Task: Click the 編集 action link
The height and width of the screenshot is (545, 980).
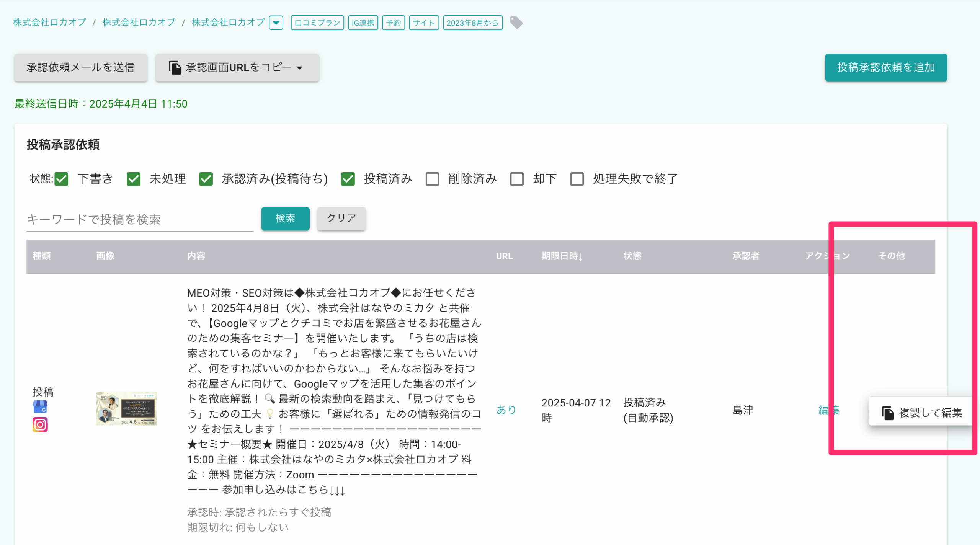Action: (x=829, y=410)
